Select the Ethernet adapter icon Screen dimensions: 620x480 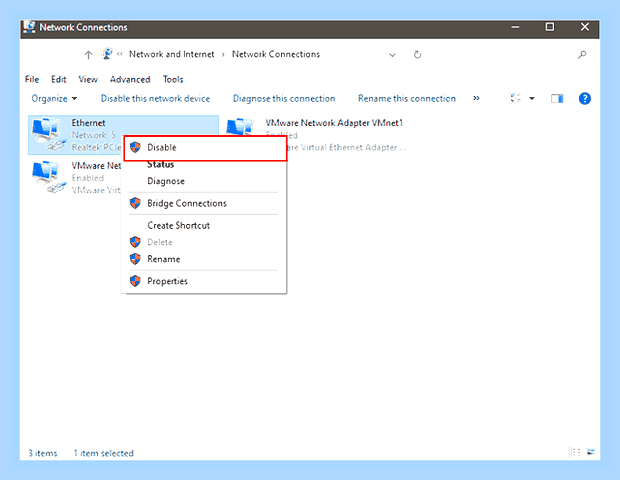[48, 134]
